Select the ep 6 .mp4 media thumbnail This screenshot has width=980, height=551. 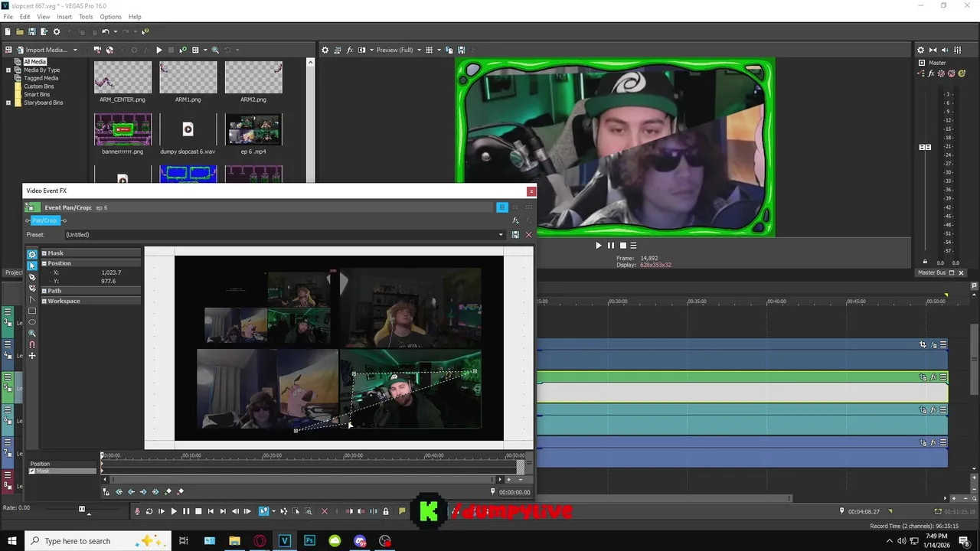[x=253, y=129]
